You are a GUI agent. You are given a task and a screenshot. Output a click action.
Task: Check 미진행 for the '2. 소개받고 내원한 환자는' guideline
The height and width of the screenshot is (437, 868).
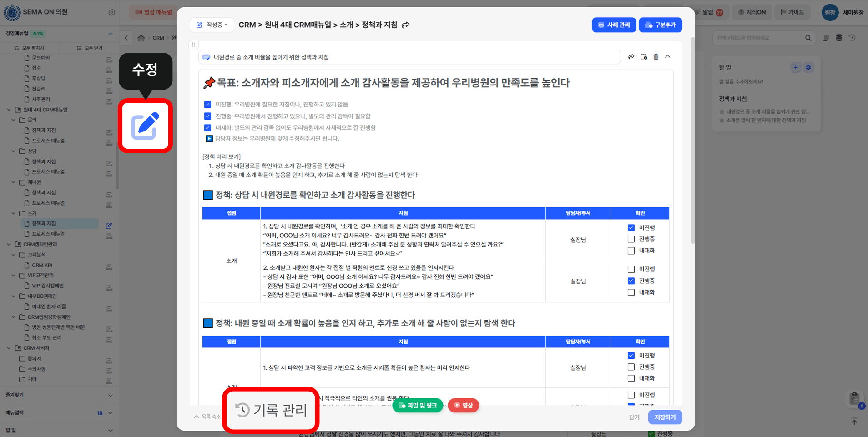point(631,269)
